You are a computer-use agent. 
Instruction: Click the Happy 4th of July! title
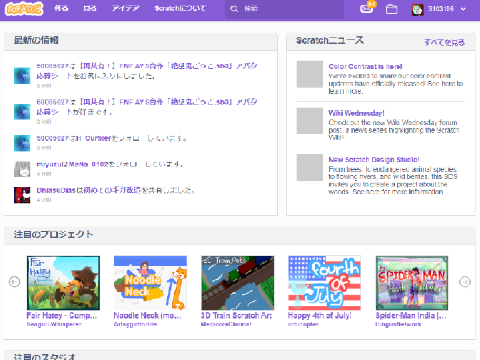pos(320,315)
